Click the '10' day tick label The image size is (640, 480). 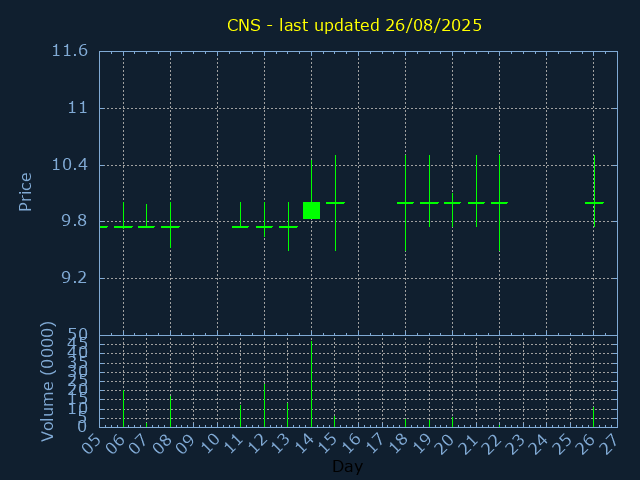[209, 443]
